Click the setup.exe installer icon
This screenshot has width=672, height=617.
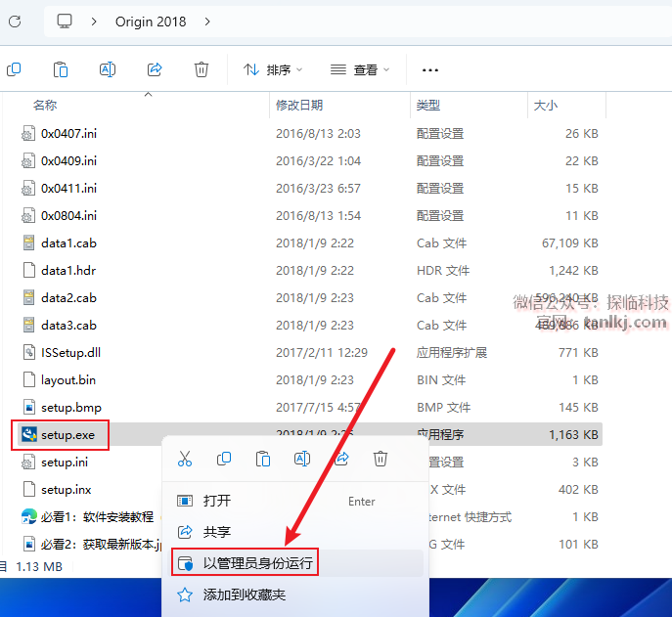coord(28,434)
